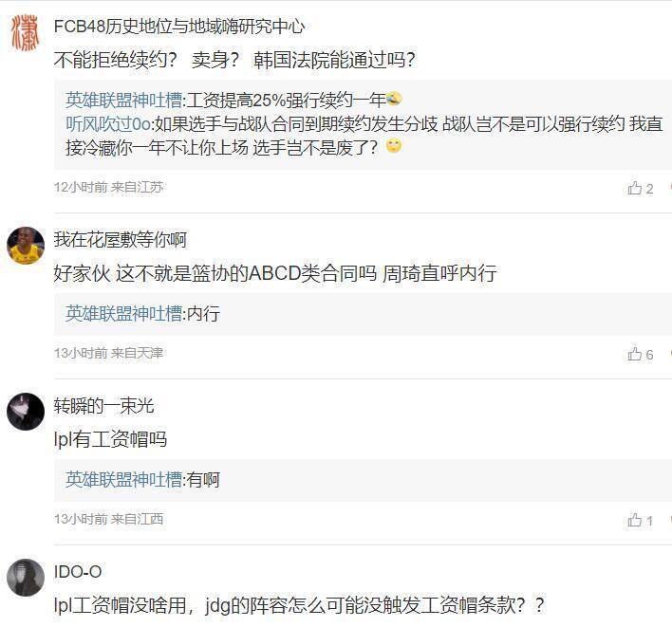
Task: Like the FCB48 comment with 2 likes
Action: tap(640, 188)
